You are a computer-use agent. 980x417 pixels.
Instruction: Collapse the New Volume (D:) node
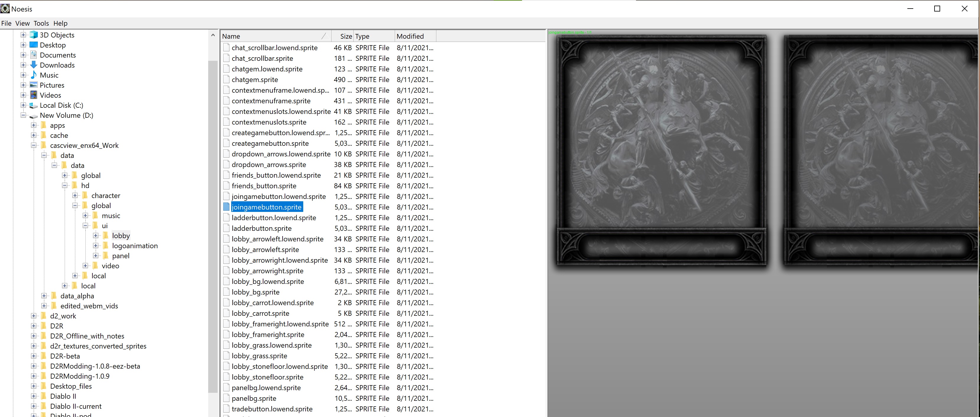coord(23,115)
